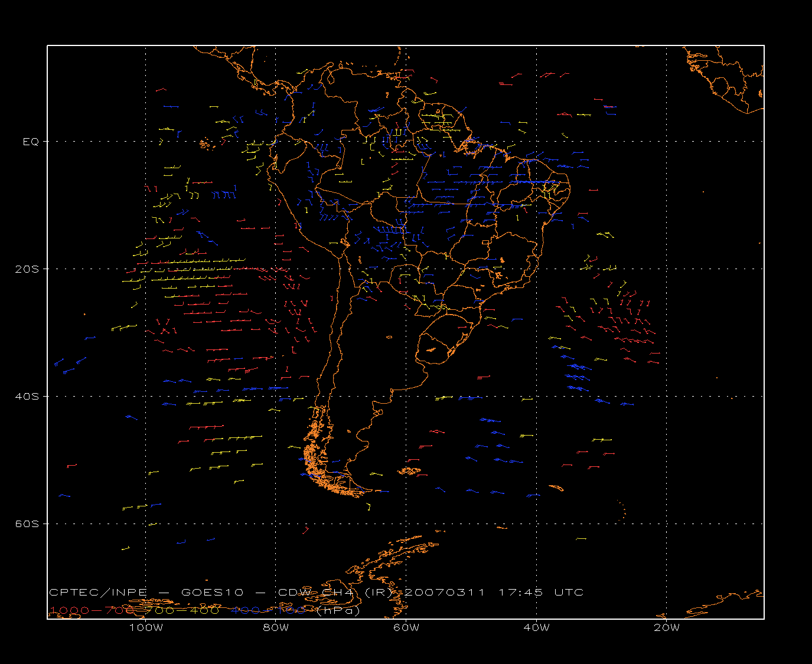Image resolution: width=812 pixels, height=664 pixels.
Task: Click the 40W longitude label
Action: coord(536,627)
